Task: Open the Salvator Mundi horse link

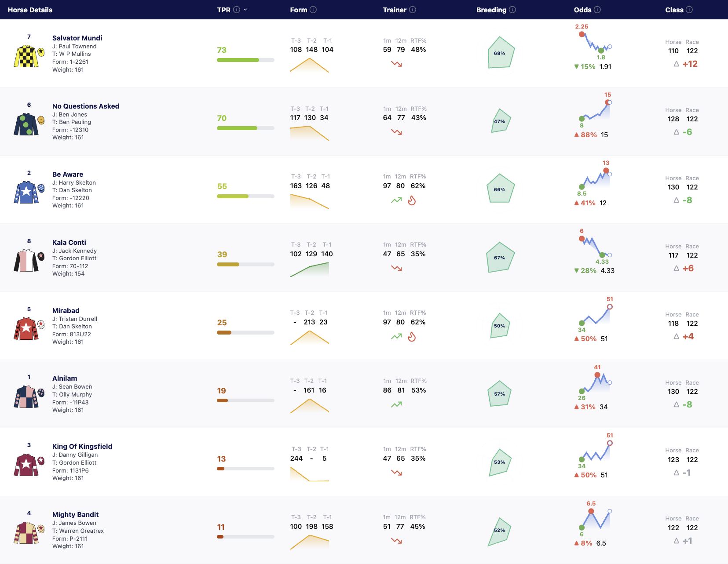Action: (x=77, y=38)
